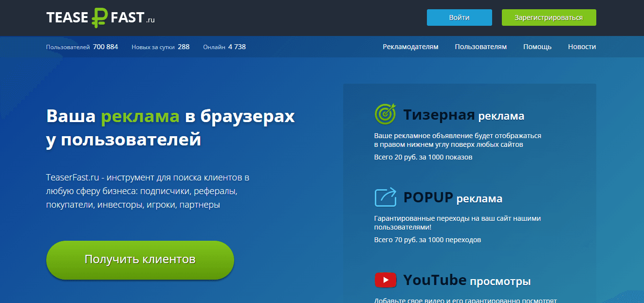Click the TeaserFast.ru logo
644x303 pixels.
coord(100,18)
